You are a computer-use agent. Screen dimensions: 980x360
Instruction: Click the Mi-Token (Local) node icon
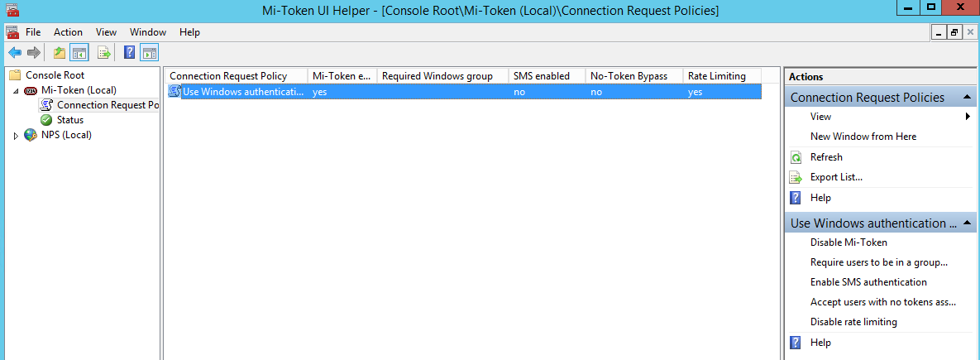click(x=31, y=90)
